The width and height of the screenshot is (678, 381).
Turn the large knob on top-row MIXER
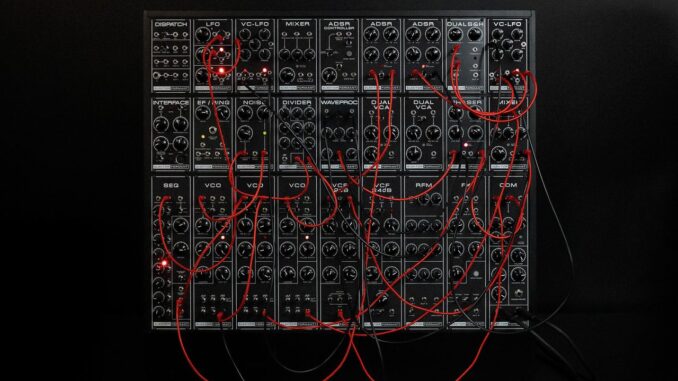[x=288, y=75]
